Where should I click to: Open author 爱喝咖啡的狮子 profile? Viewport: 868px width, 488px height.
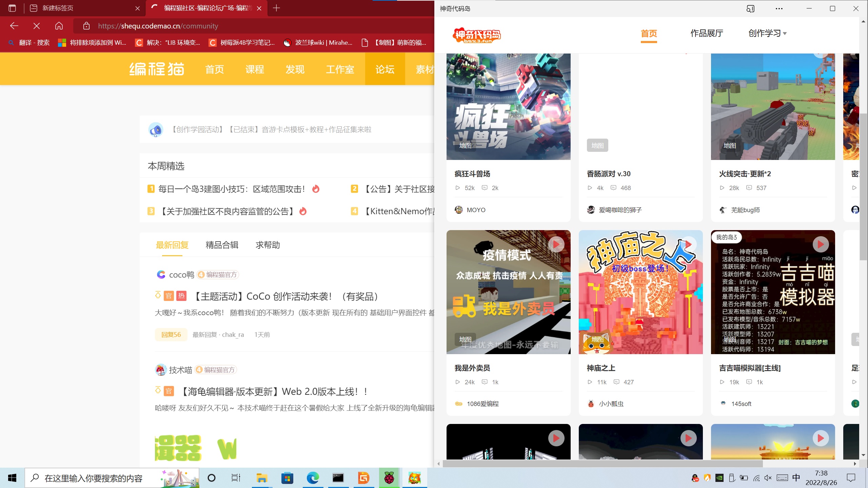(x=614, y=210)
